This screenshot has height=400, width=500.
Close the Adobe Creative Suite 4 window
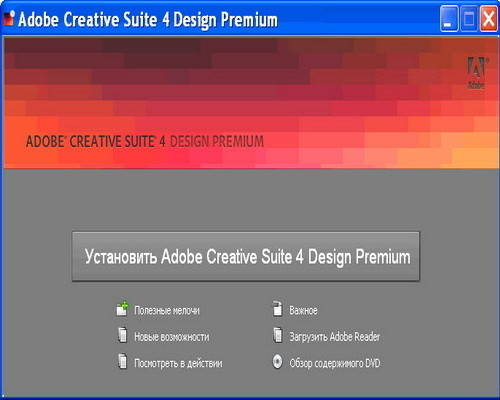(x=489, y=19)
